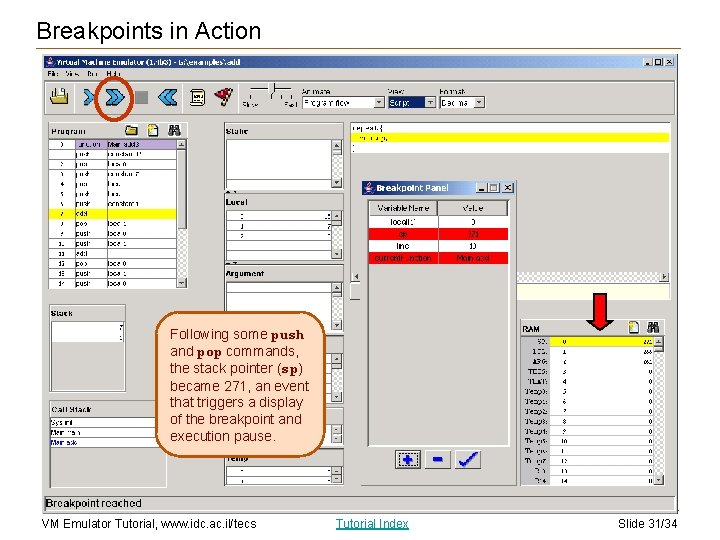Select the LCL row in RAM
The image size is (720, 540).
point(588,352)
